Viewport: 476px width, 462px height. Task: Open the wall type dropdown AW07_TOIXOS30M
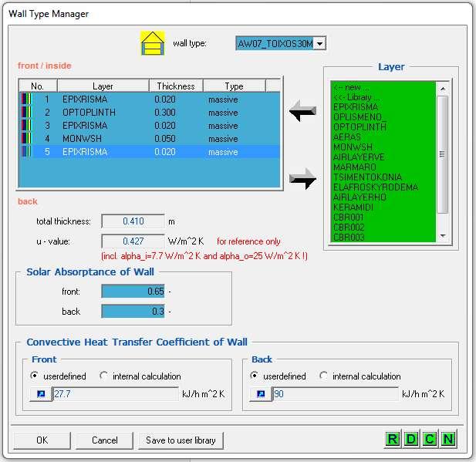pyautogui.click(x=319, y=44)
